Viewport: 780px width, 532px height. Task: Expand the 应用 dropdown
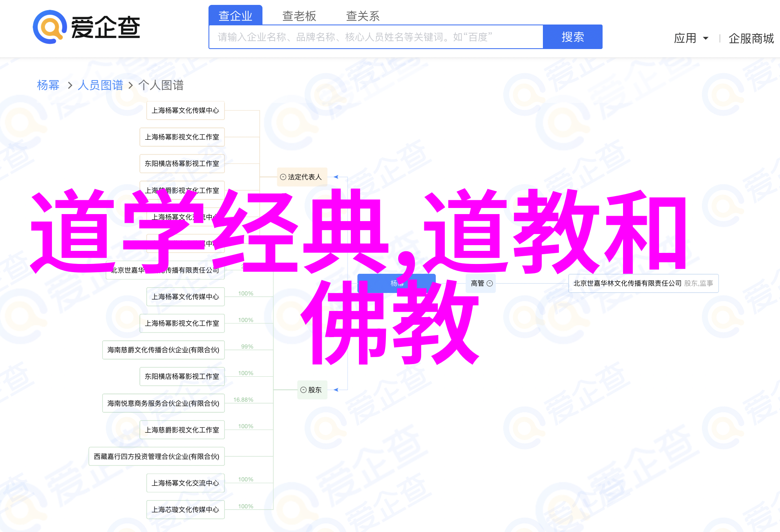tap(691, 38)
